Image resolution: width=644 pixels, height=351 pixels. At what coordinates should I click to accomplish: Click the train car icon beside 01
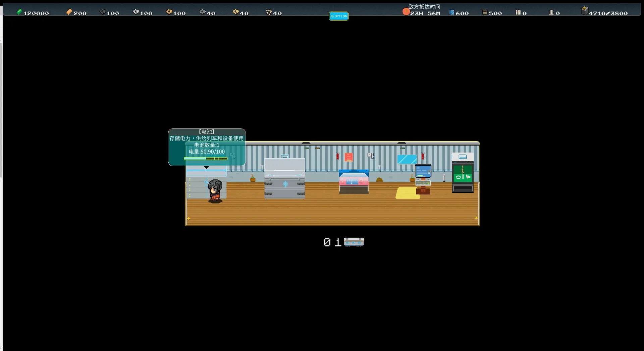pyautogui.click(x=354, y=242)
